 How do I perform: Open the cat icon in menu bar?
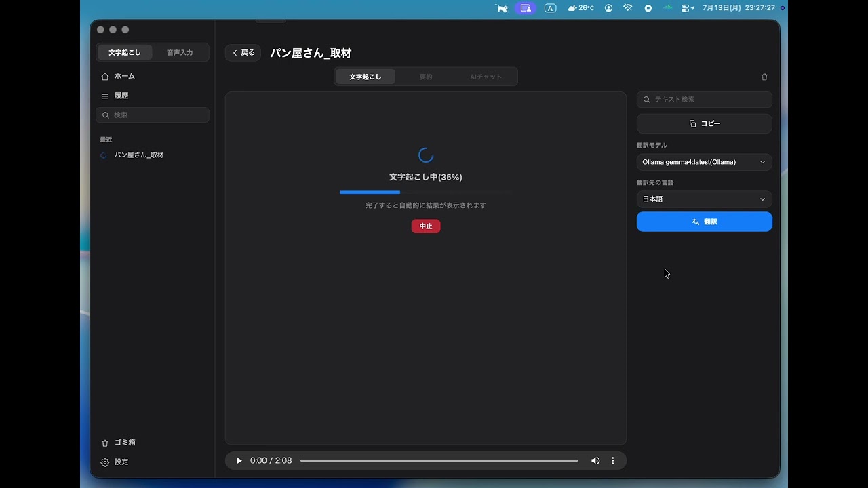(x=501, y=8)
